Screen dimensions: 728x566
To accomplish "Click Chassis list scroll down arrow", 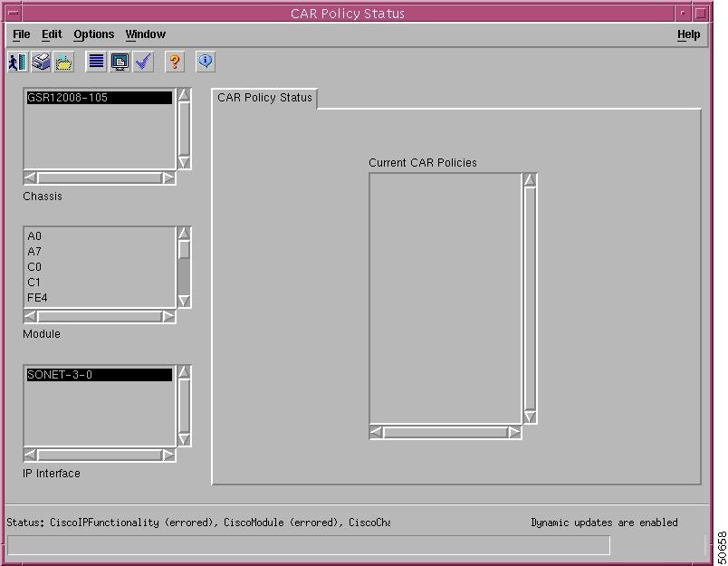I will coord(185,162).
